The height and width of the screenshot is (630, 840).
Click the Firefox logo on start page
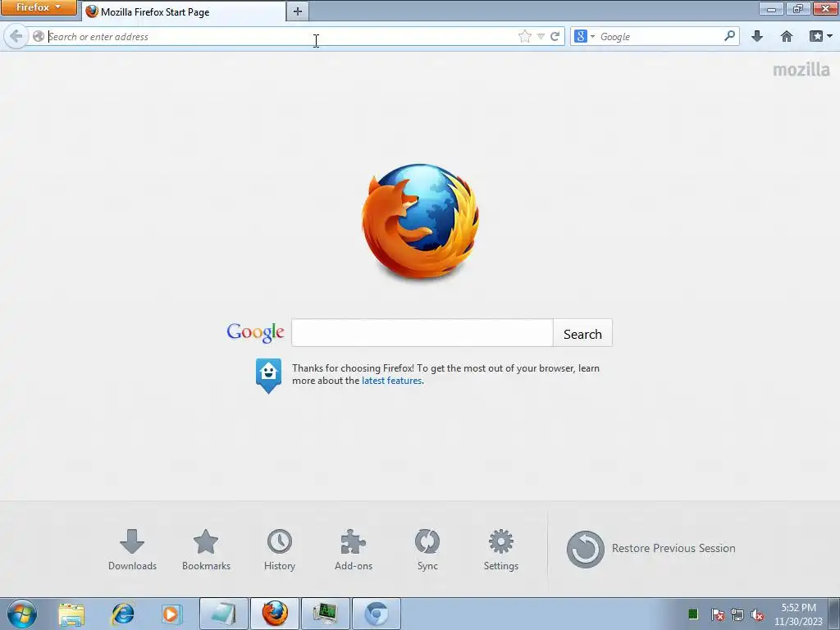click(x=420, y=221)
